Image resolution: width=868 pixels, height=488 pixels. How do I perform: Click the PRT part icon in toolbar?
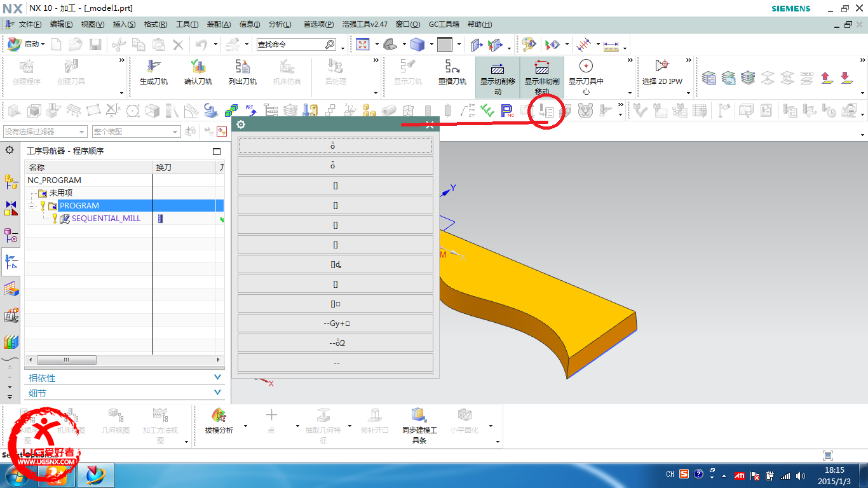coord(251,111)
